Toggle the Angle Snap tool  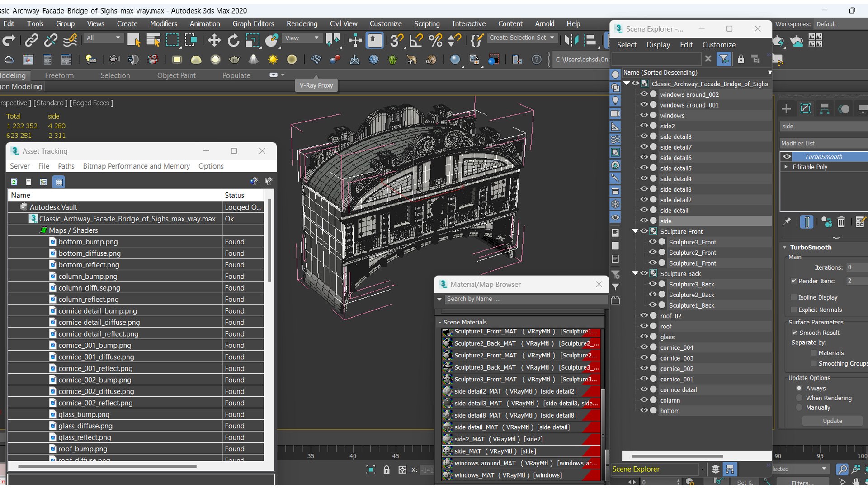coord(415,41)
